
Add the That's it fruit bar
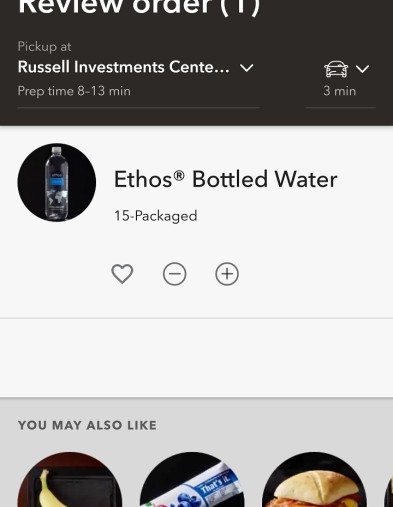coord(192,480)
